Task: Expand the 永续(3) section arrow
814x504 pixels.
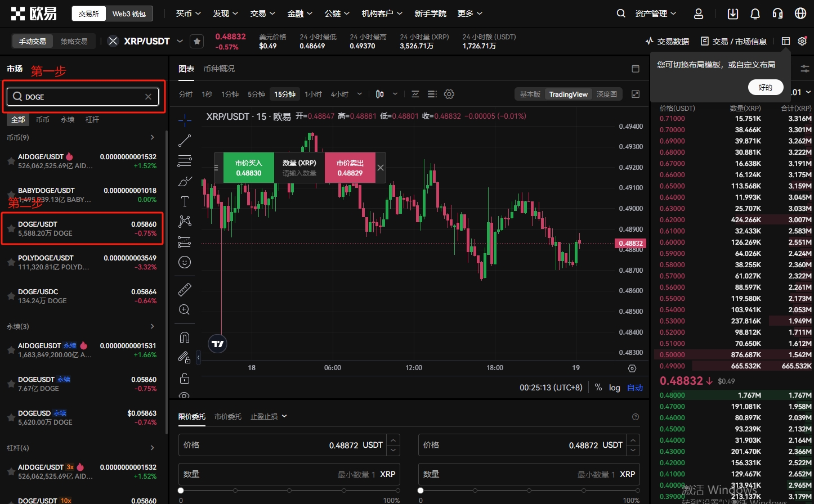Action: coord(153,326)
